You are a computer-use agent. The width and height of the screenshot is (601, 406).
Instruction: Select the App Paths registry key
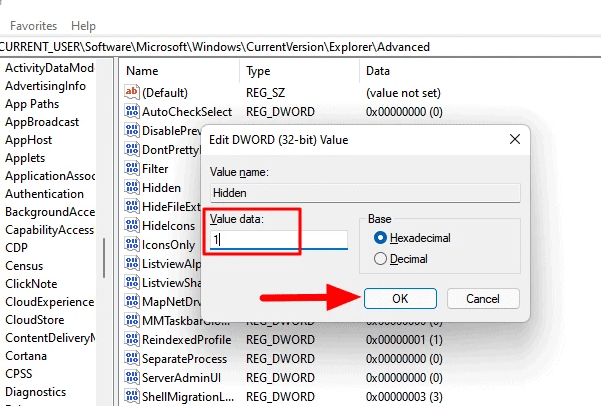pos(32,104)
